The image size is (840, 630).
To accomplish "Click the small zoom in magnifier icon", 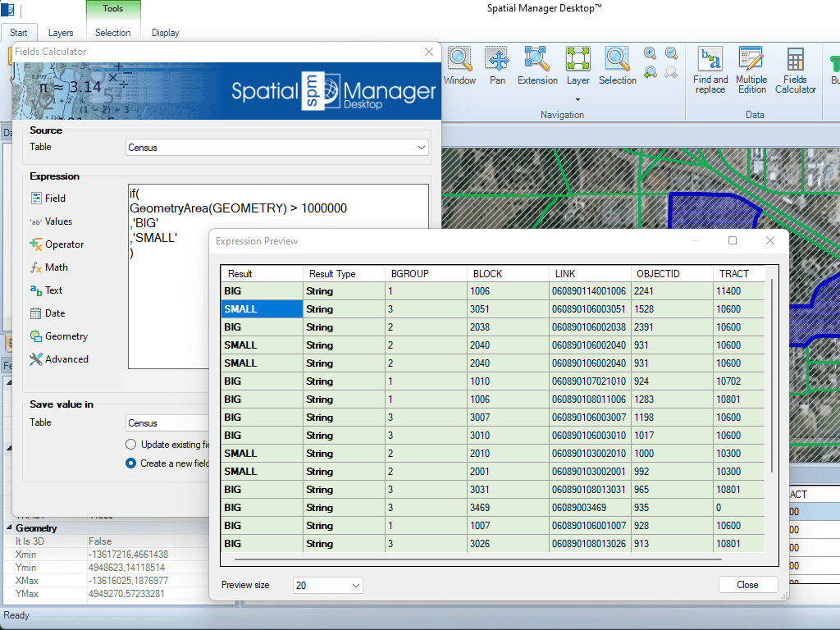I will pos(650,53).
